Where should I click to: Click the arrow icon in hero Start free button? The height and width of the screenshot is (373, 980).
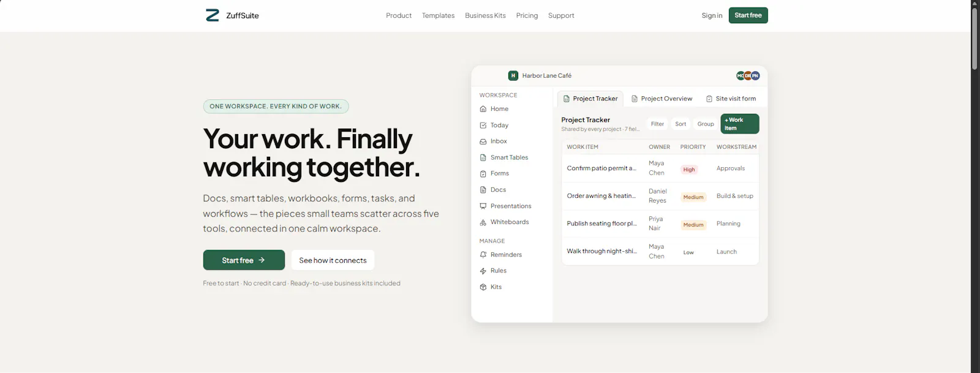coord(262,260)
